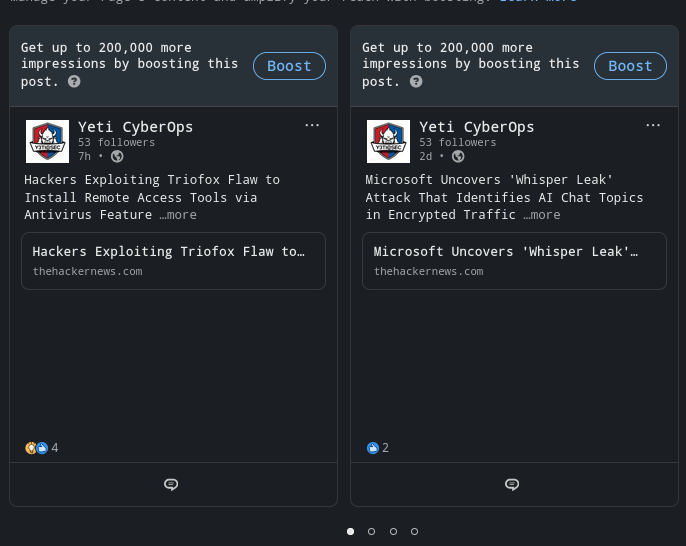Open help icon in second boost banner
The image size is (686, 546).
416,81
